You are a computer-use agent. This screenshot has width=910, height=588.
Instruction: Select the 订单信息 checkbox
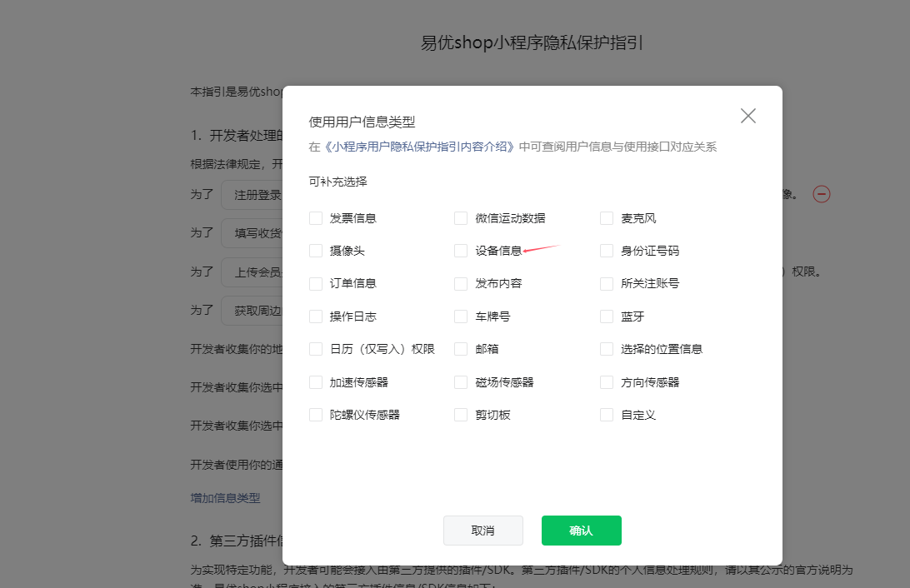click(315, 283)
